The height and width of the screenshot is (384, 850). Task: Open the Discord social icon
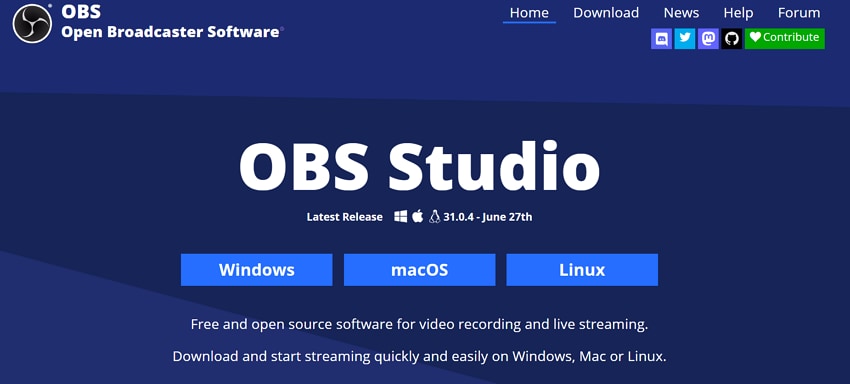pos(661,39)
